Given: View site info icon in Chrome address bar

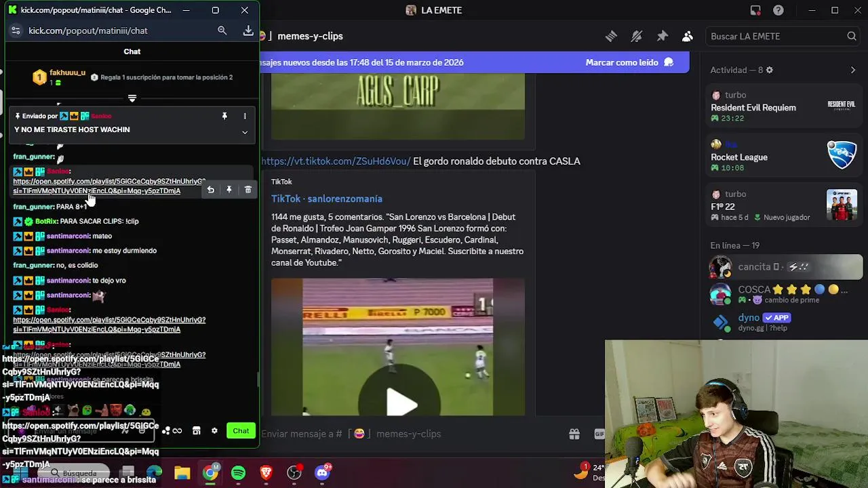Looking at the screenshot, I should click(16, 30).
